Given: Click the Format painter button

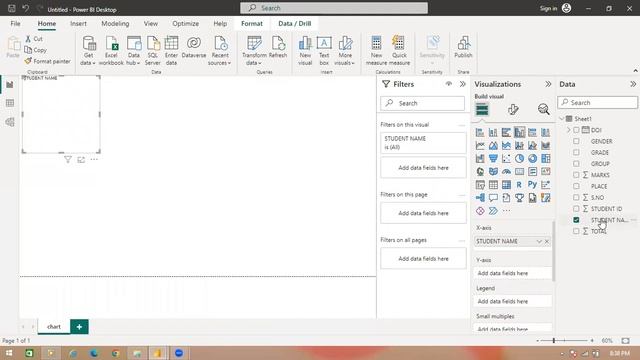Looking at the screenshot, I should click(x=47, y=61).
